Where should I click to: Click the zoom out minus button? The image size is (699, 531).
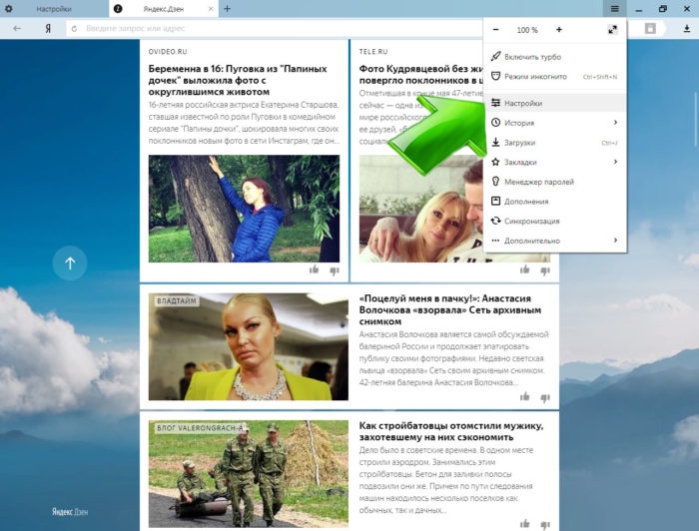tap(496, 30)
